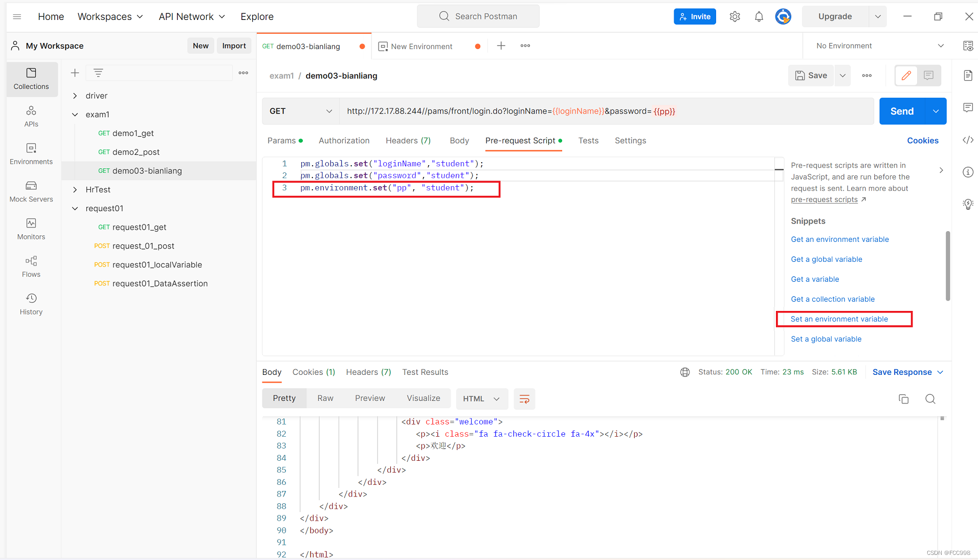Viewport: 978px width, 560px height.
Task: Open Mock Servers in the sidebar
Action: click(31, 192)
